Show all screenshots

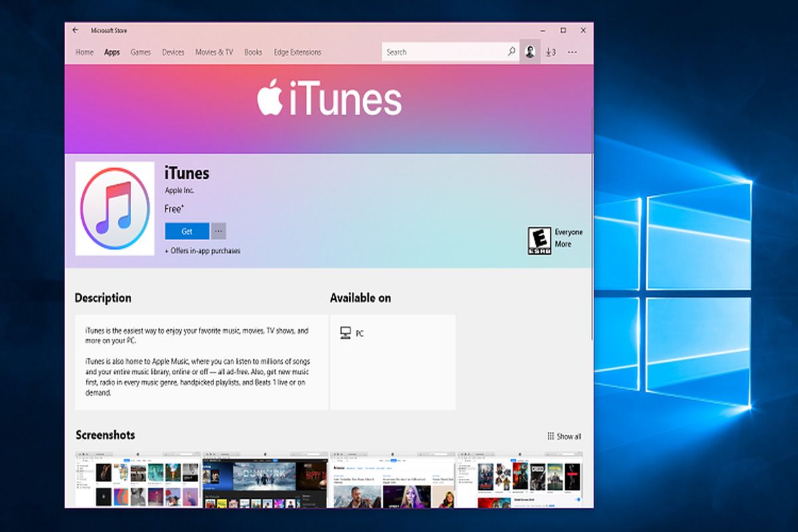click(564, 436)
